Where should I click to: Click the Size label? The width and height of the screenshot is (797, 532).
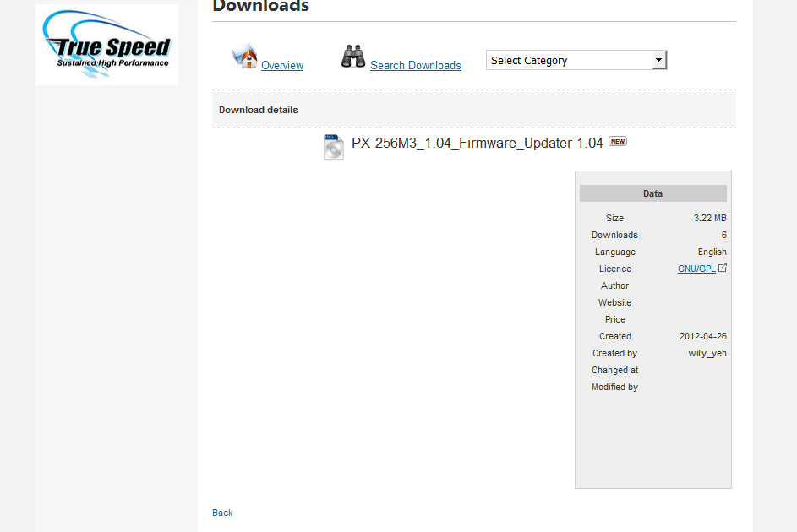(x=614, y=218)
